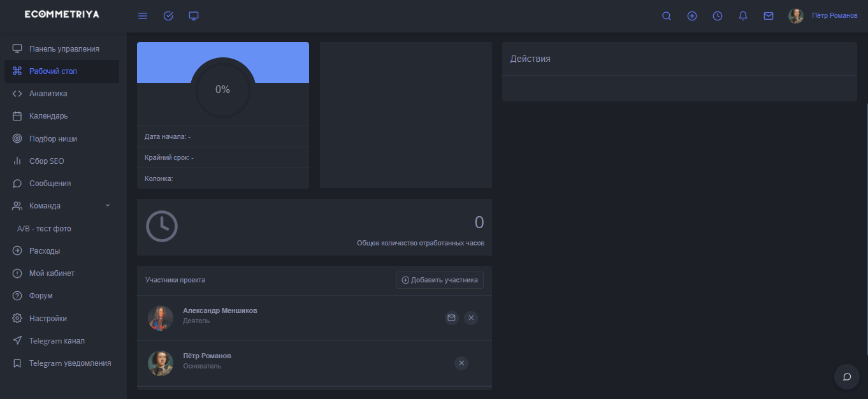Viewport: 868px width, 399px height.
Task: Click the monitor icon in top toolbar
Action: pos(194,16)
